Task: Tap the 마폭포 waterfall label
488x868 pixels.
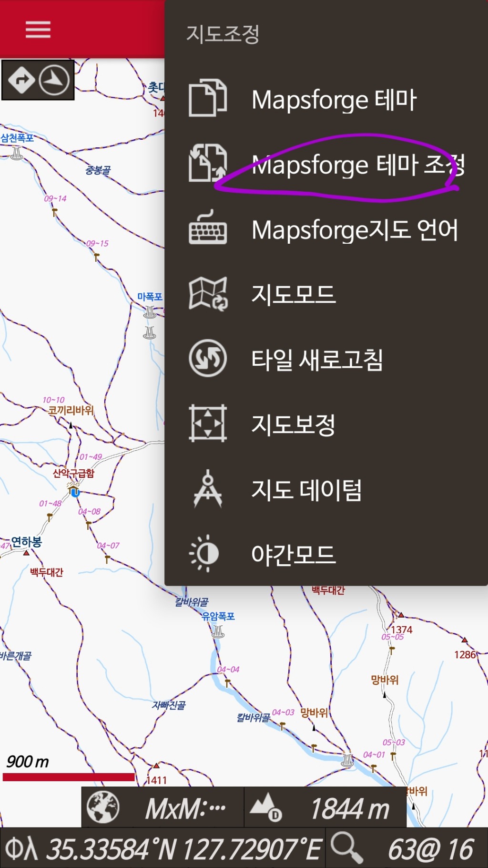Action: pos(150,297)
